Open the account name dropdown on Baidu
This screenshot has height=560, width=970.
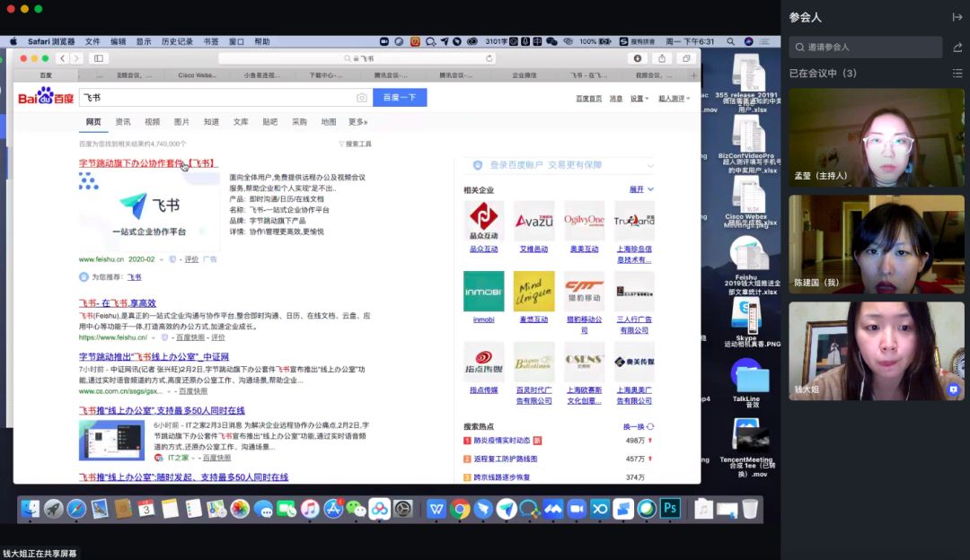pyautogui.click(x=674, y=99)
